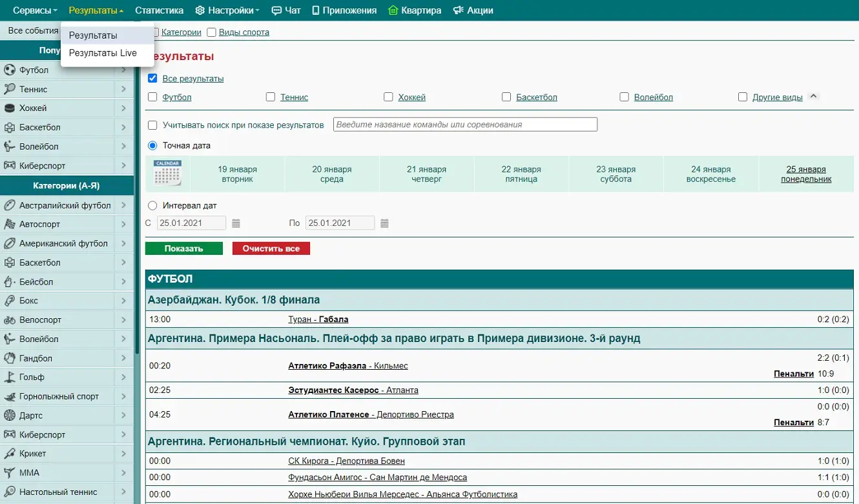Viewport: 859px width, 504px height.
Task: Click the С start date input field
Action: tap(191, 223)
